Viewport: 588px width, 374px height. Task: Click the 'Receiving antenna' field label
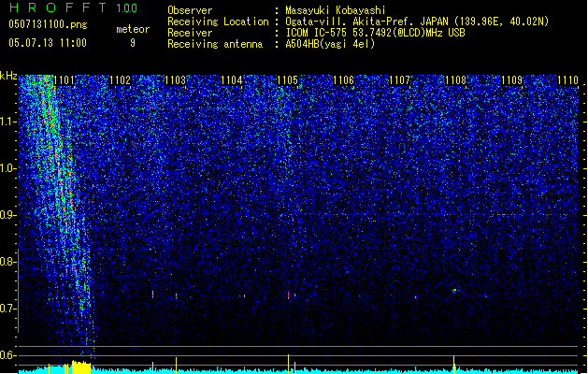coord(215,44)
